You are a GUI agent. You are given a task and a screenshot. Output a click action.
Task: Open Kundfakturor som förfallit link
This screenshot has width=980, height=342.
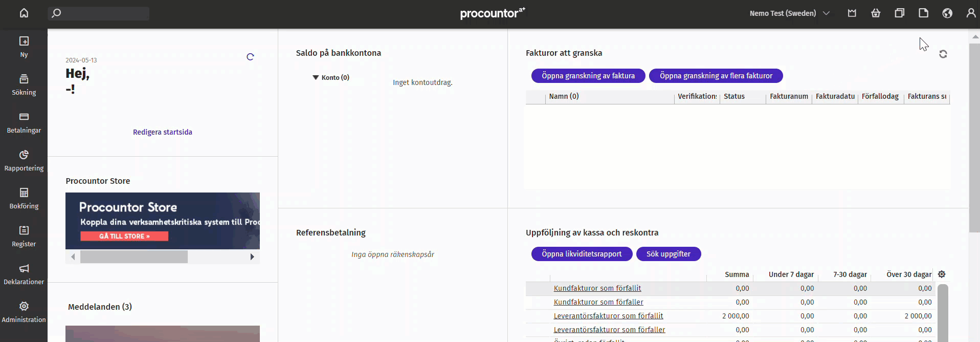pos(597,288)
